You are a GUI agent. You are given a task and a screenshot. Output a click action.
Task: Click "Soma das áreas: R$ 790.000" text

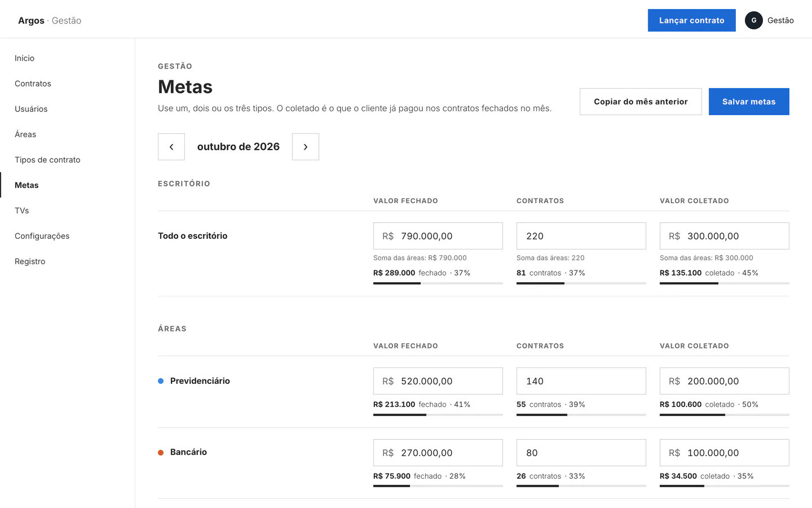(x=420, y=258)
